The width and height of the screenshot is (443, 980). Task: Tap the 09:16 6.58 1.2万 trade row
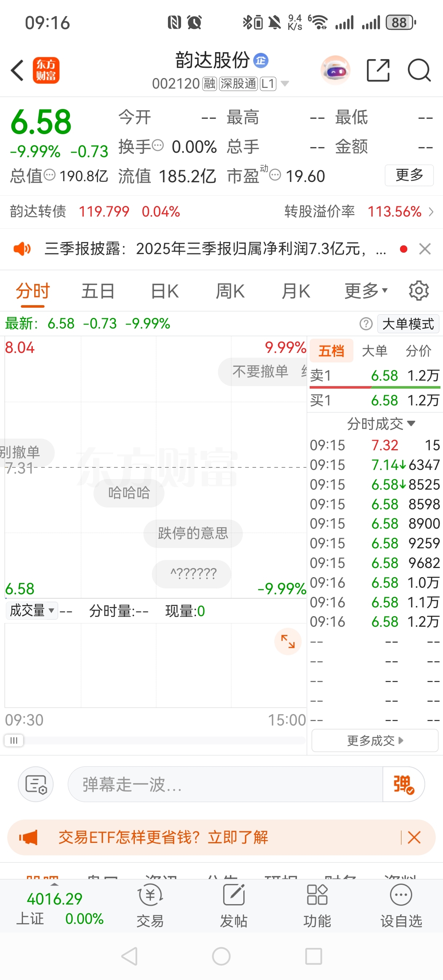coord(375,622)
